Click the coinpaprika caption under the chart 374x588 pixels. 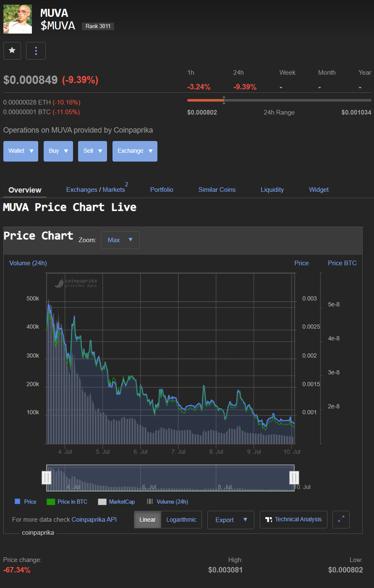coord(38,533)
